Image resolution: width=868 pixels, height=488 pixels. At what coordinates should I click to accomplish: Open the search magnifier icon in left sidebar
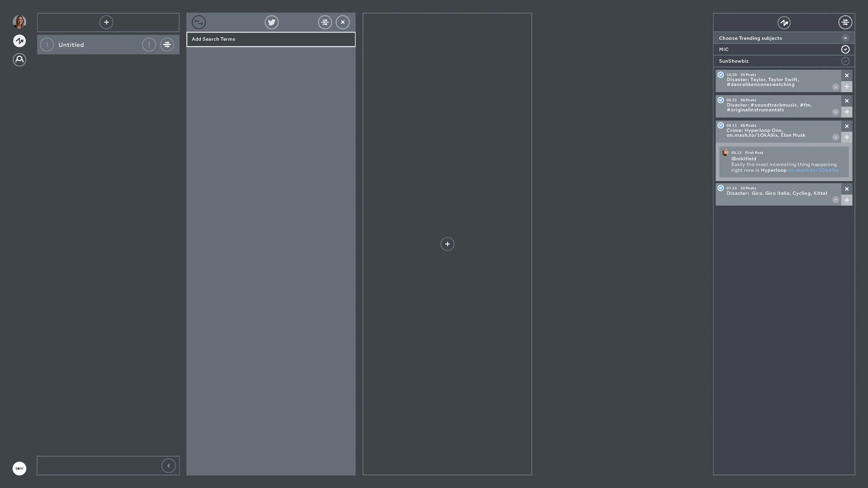tap(19, 60)
